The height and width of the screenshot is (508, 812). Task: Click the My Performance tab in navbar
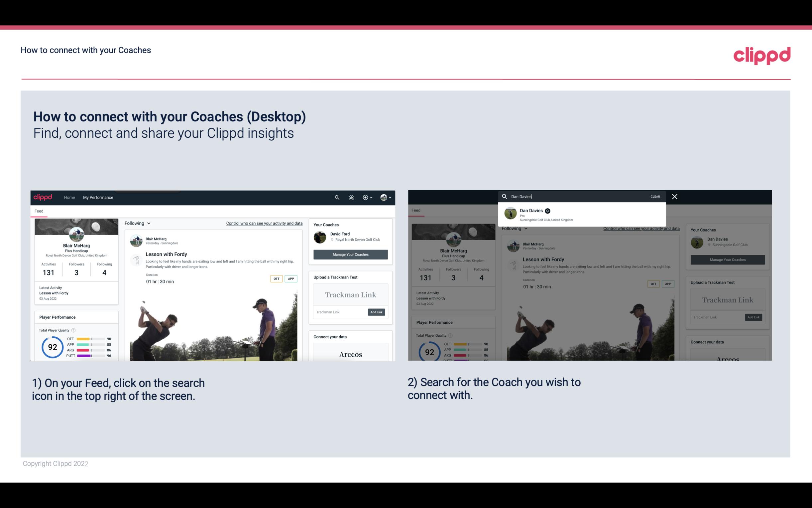click(98, 197)
